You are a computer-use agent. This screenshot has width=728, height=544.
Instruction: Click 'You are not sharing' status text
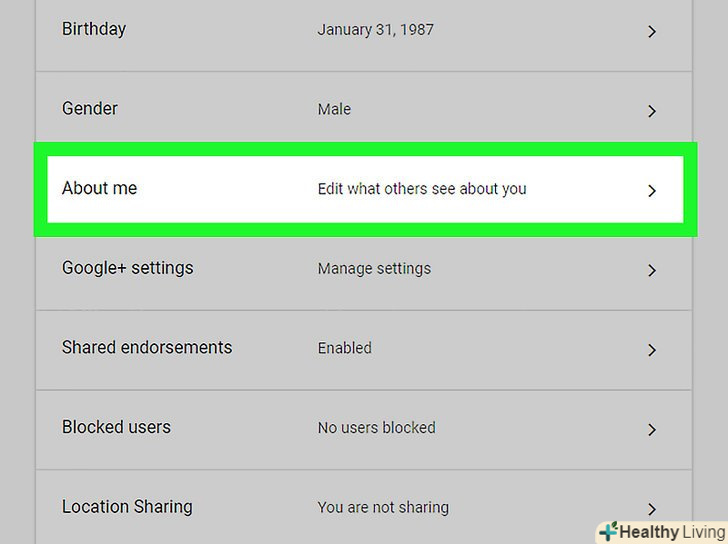click(383, 507)
